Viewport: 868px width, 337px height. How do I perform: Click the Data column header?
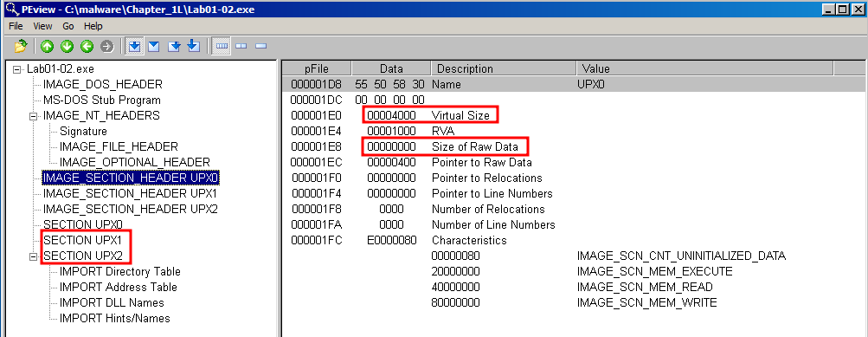391,68
